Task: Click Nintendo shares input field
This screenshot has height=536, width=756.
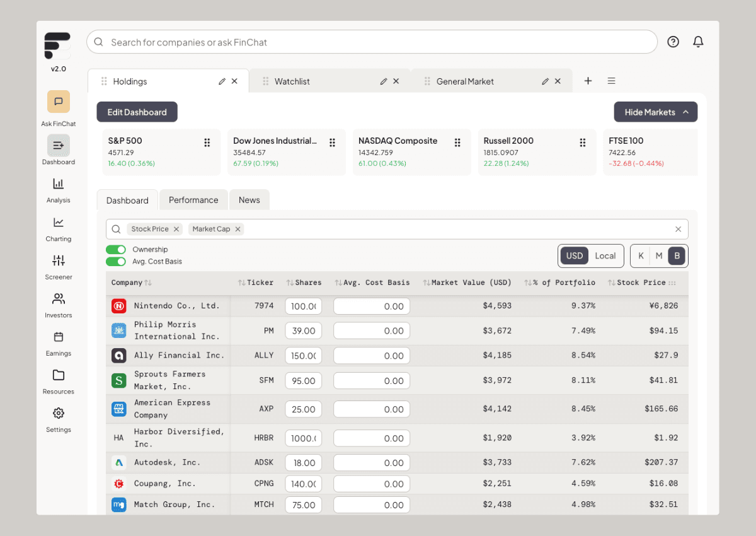Action: (304, 306)
